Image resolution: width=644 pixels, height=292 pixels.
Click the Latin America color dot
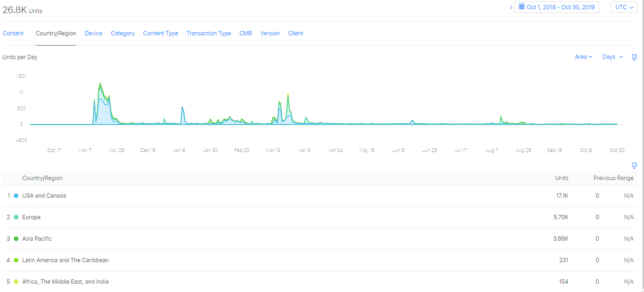(x=16, y=260)
